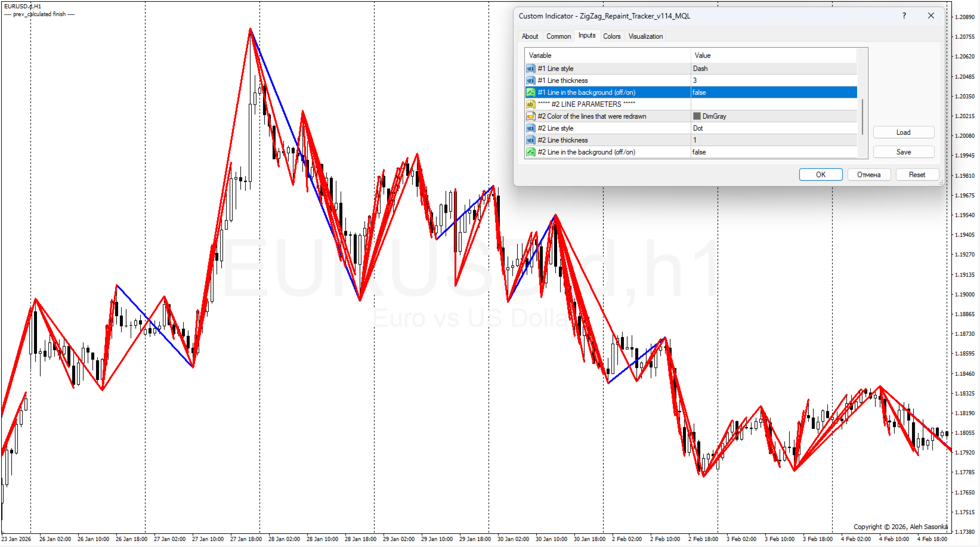Screen dimensions: 980x547
Task: Open the DimGray color value dropdown
Action: pyautogui.click(x=774, y=116)
